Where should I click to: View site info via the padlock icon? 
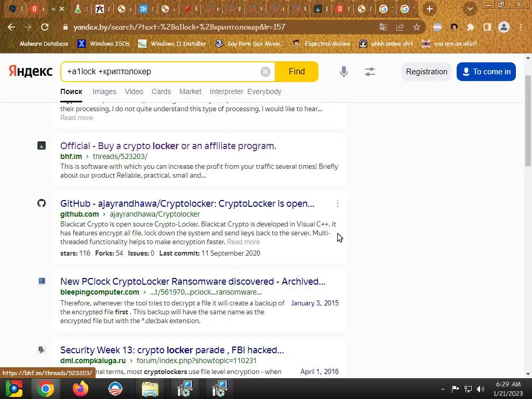tap(65, 27)
